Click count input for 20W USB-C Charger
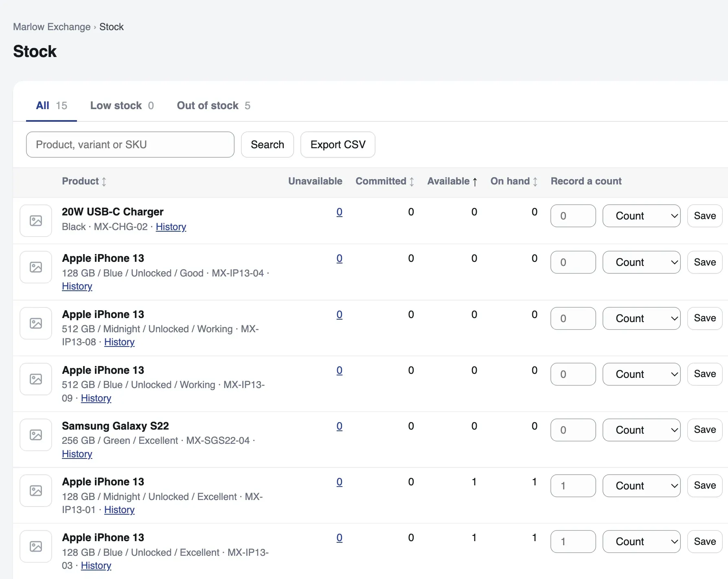Viewport: 728px width, 579px height. (x=573, y=216)
